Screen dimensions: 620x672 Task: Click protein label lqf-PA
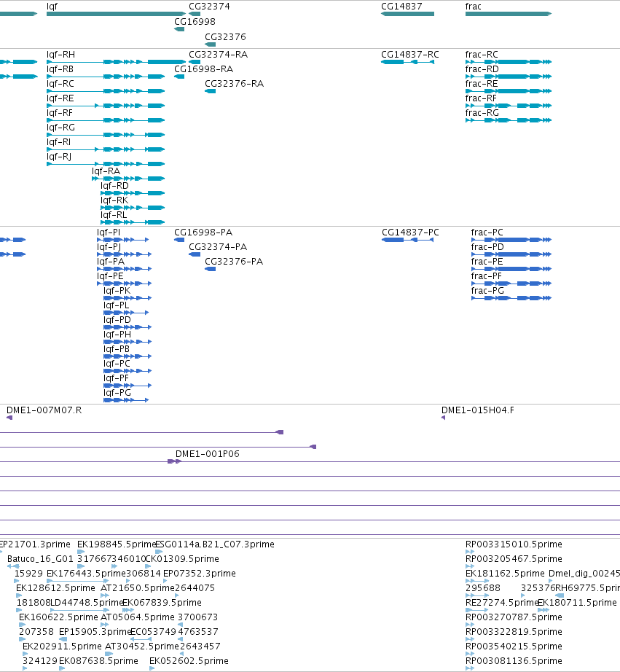[111, 262]
